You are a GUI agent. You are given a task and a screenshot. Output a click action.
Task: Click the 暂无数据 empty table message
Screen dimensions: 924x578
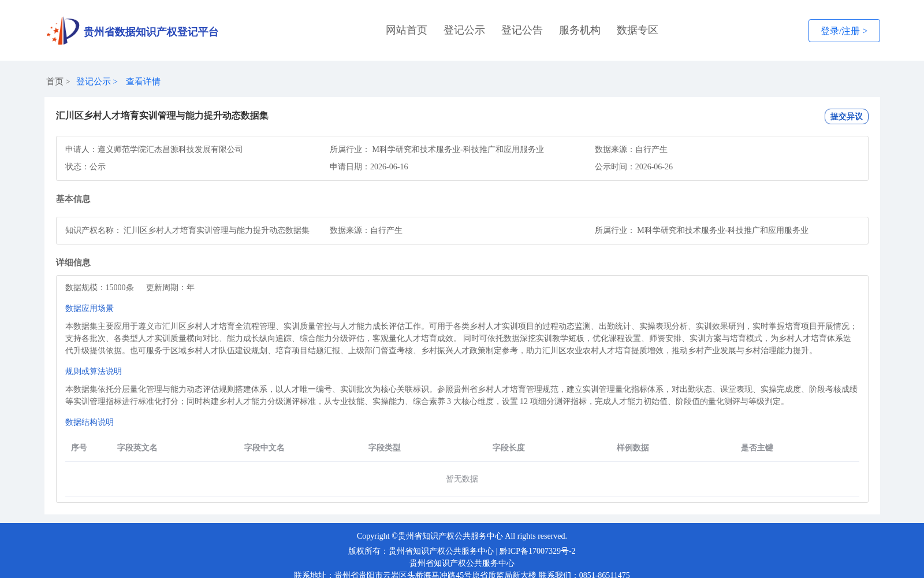click(x=462, y=479)
